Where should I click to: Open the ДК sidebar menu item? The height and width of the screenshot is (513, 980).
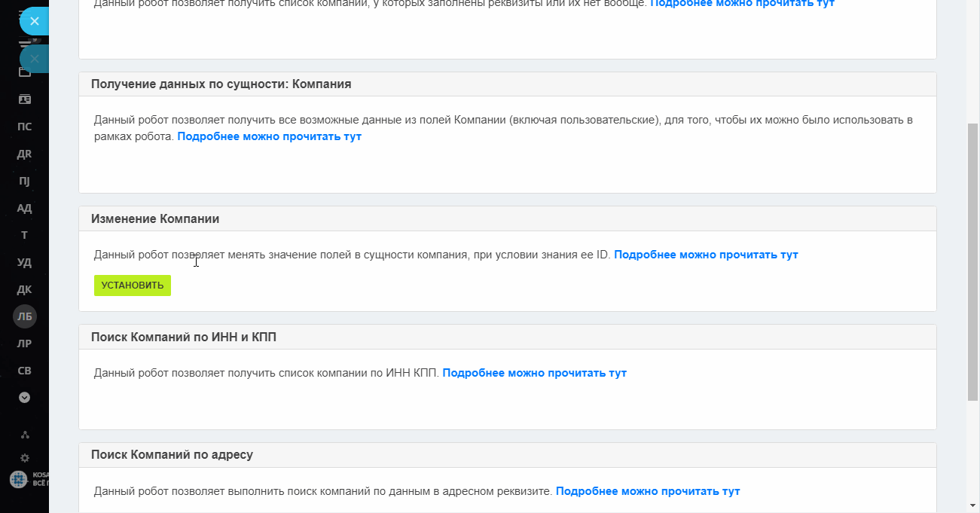[25, 289]
